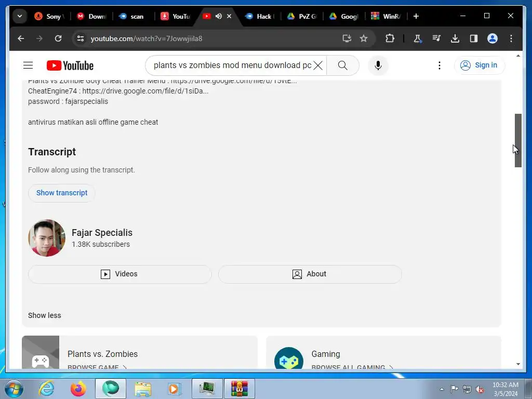This screenshot has width=532, height=399.
Task: Open the Chrome three-dot menu
Action: [511, 38]
